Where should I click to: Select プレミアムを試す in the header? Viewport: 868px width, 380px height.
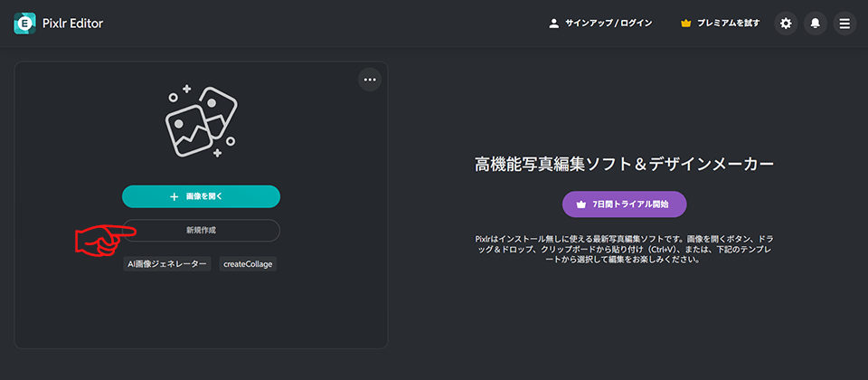coord(728,24)
